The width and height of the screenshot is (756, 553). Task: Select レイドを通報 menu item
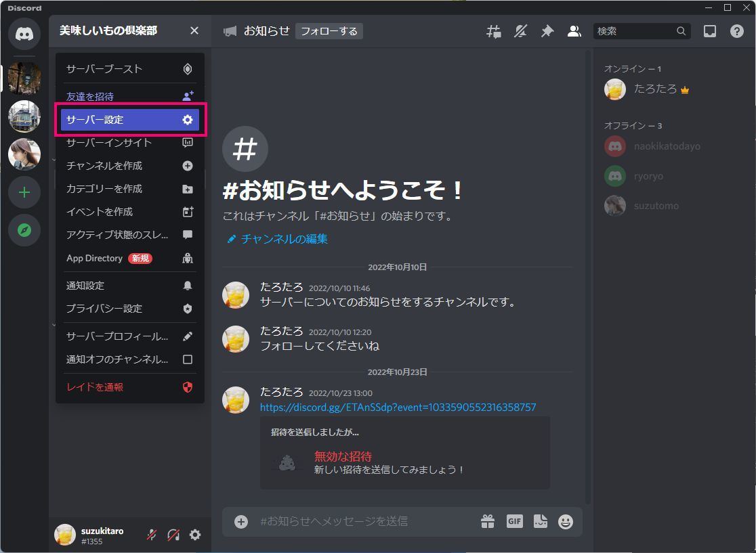pos(129,386)
